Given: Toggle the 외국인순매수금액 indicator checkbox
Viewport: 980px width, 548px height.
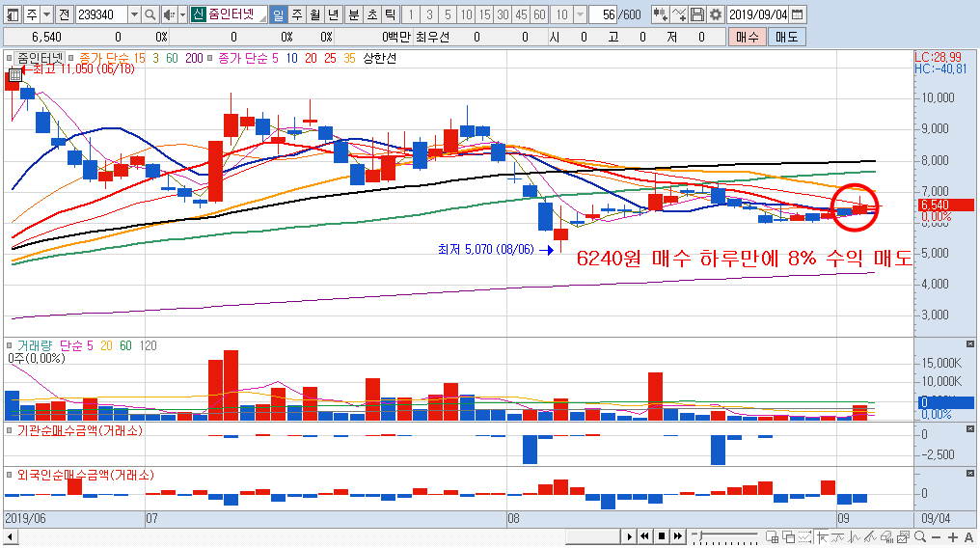Looking at the screenshot, I should coord(10,475).
